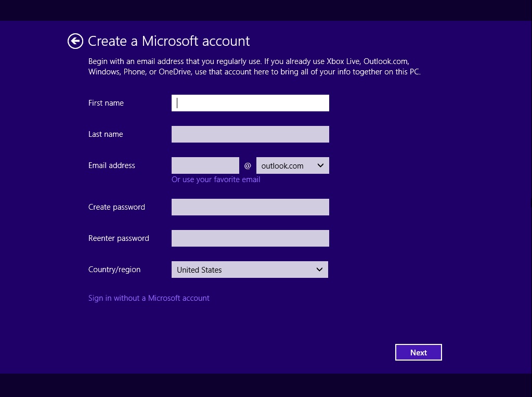Screen dimensions: 532x397
Task: Click the introductory text about Xbox Live
Action: click(254, 66)
